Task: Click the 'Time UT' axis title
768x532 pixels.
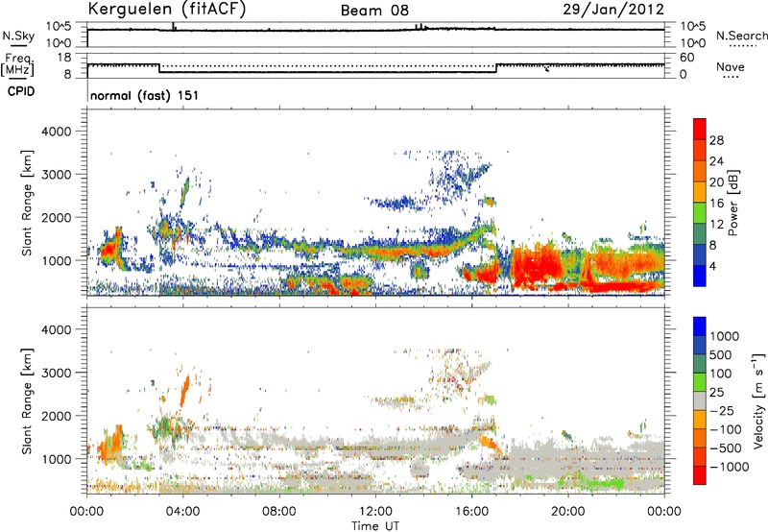Action: point(375,525)
